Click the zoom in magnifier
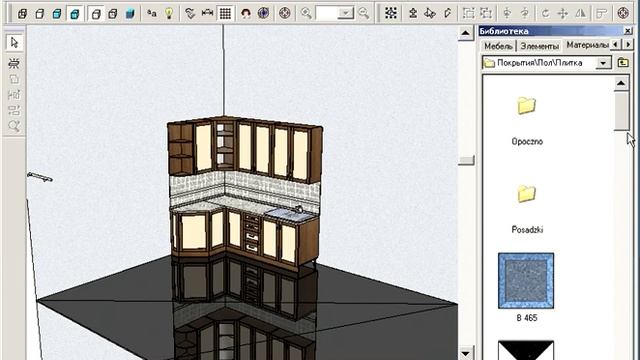Viewport: 640px width, 360px height. [x=306, y=13]
